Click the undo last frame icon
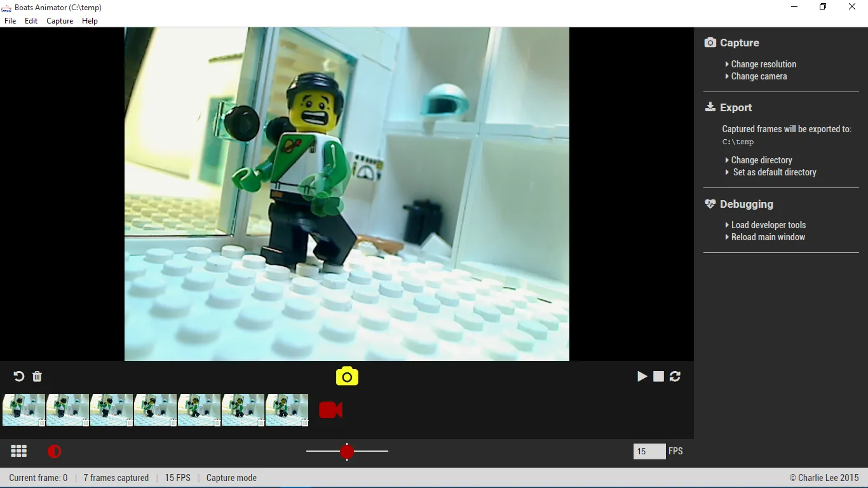The width and height of the screenshot is (868, 488). (x=18, y=376)
